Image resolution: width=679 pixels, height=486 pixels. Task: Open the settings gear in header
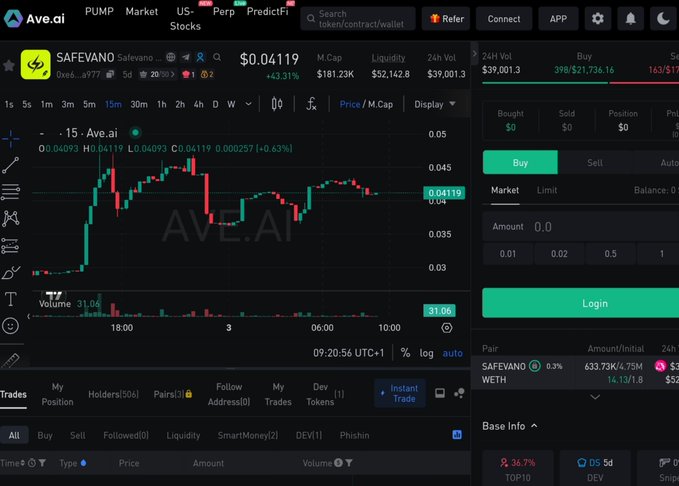[598, 19]
